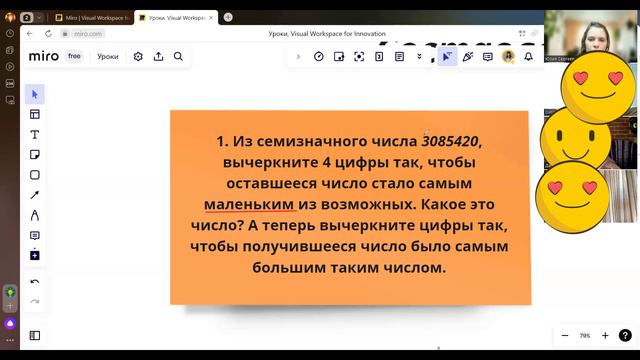Viewport: 640px width, 360px height.
Task: Open browser history clock icon in sidebar
Action: tap(10, 34)
